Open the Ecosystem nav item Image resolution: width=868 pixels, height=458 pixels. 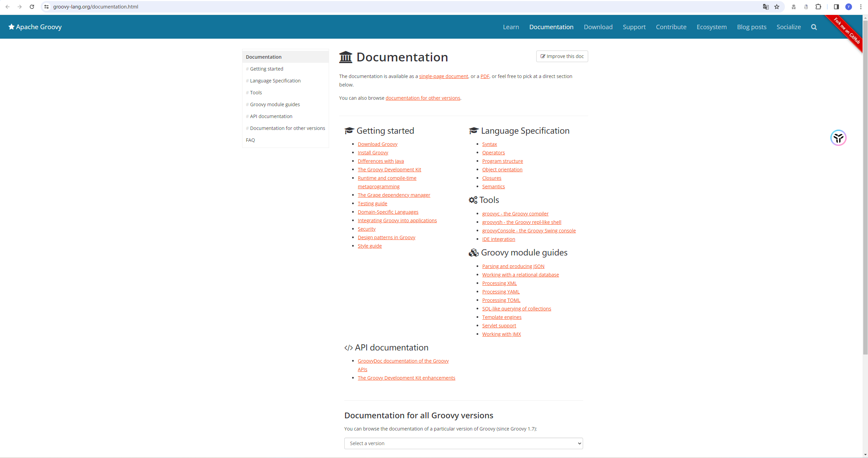click(x=712, y=27)
